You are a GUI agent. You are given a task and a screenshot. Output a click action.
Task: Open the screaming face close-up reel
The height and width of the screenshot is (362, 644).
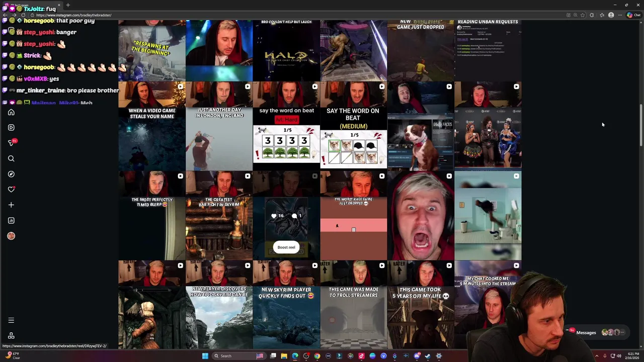click(x=421, y=216)
